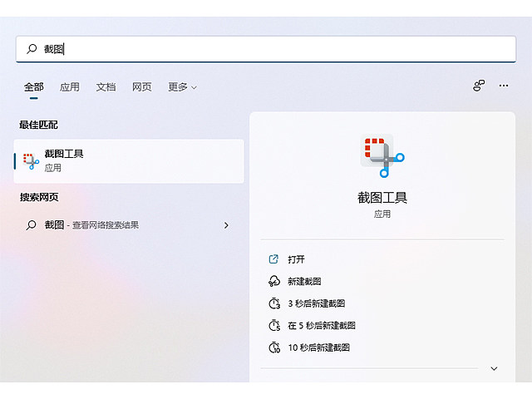The height and width of the screenshot is (399, 532).
Task: Click the small 截图工具 scissors icon in results
Action: 31,161
